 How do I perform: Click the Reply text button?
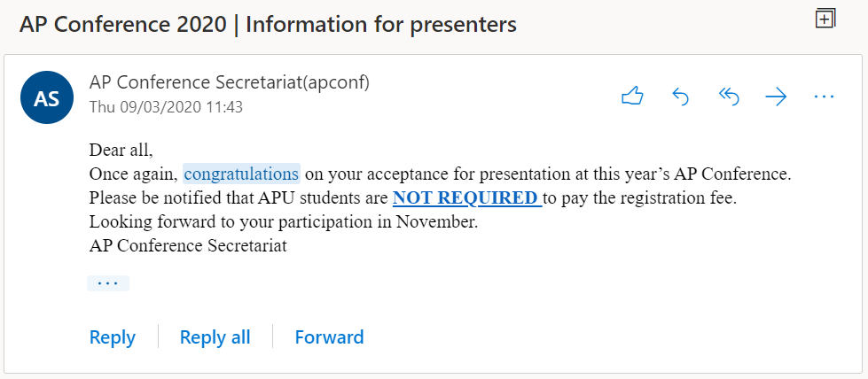(x=113, y=337)
